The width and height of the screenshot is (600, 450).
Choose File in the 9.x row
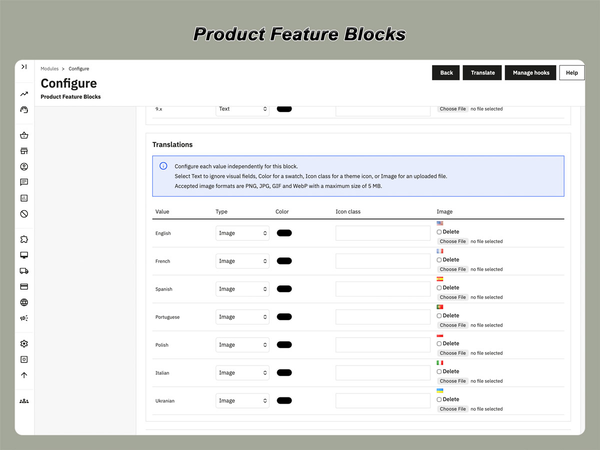pos(453,109)
